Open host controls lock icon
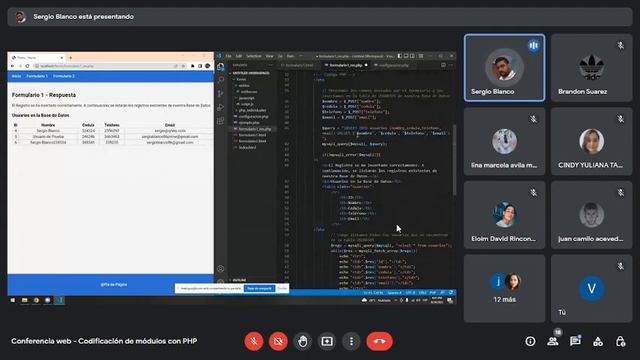 tap(620, 341)
